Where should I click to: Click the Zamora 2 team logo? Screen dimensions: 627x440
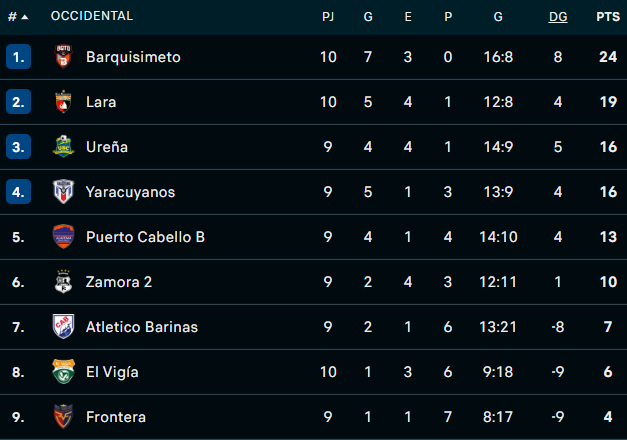pos(63,282)
